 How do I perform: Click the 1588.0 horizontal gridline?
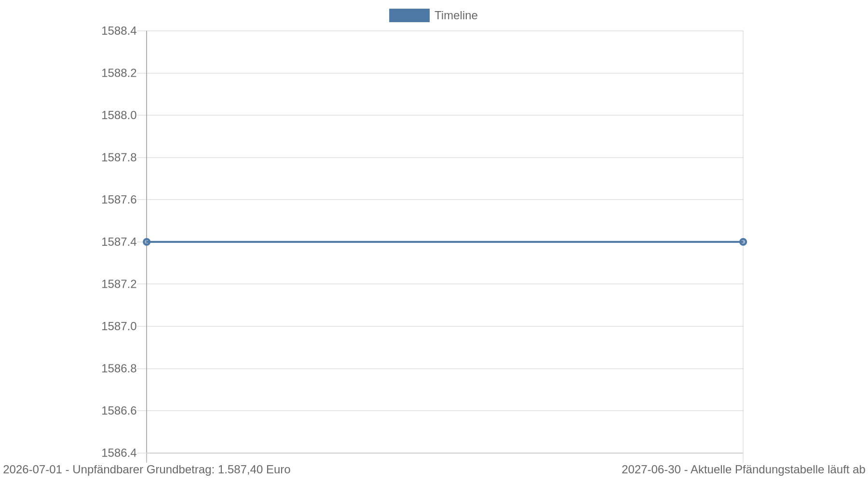coord(445,115)
